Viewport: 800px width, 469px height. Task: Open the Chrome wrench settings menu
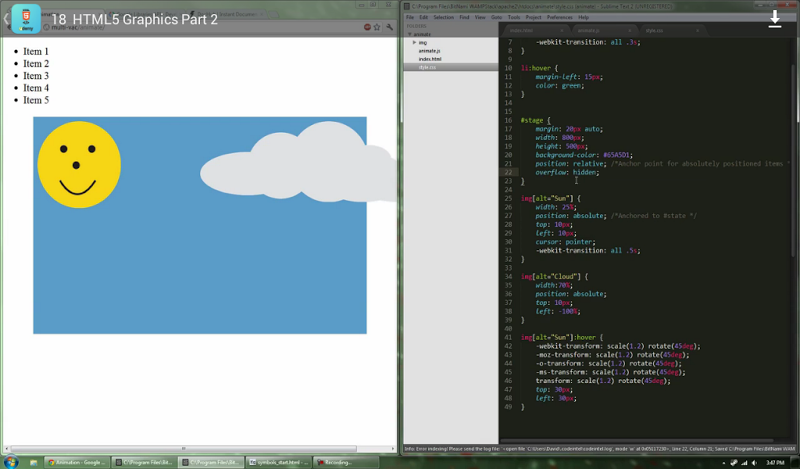(389, 28)
